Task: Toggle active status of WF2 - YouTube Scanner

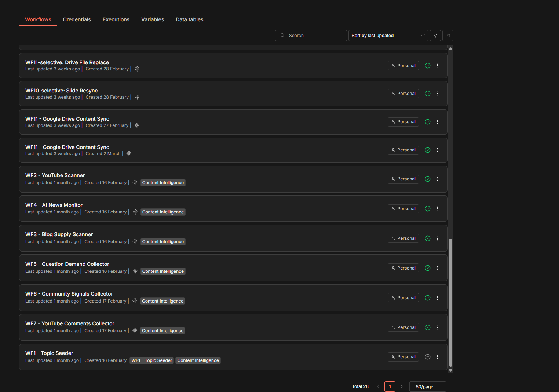Action: coord(427,179)
